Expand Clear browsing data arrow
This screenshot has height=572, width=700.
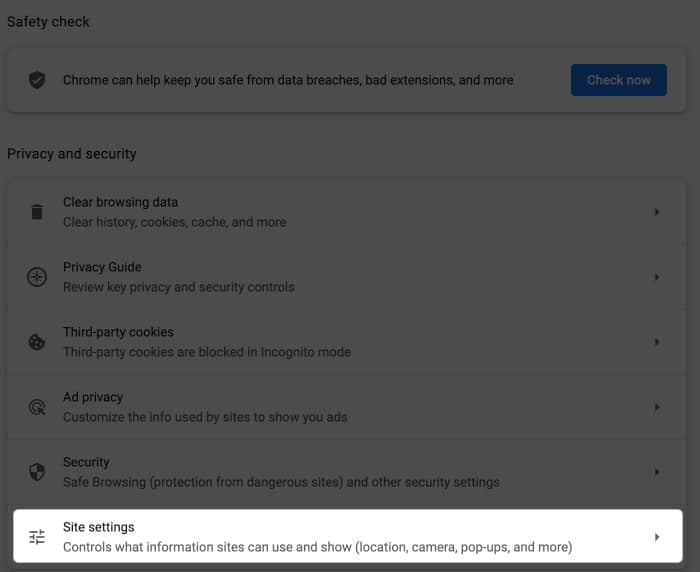(x=657, y=212)
